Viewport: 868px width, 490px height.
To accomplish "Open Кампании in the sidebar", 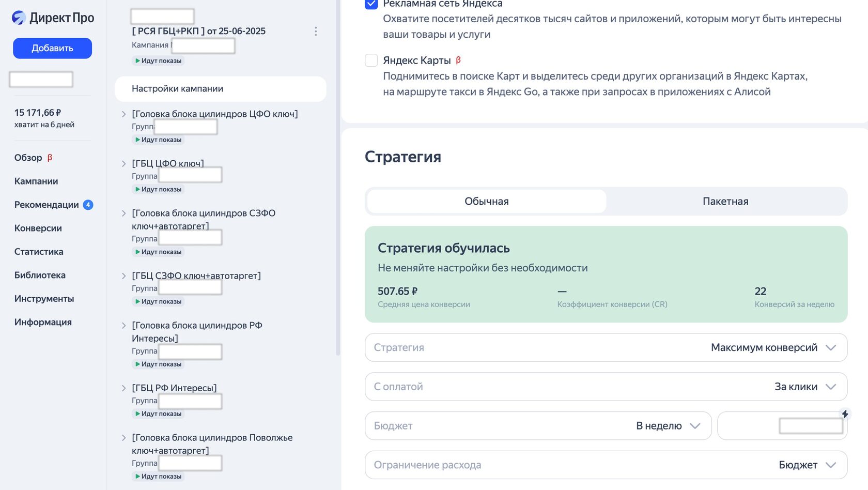I will (36, 181).
